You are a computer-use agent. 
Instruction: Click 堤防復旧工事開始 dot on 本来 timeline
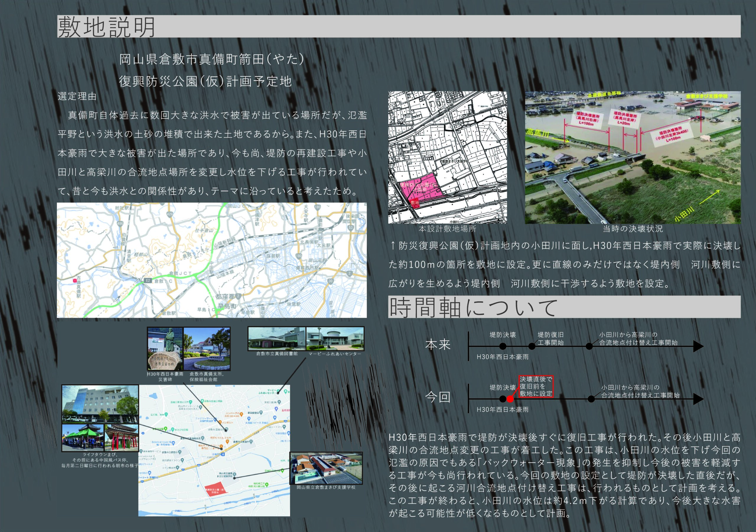pyautogui.click(x=532, y=346)
